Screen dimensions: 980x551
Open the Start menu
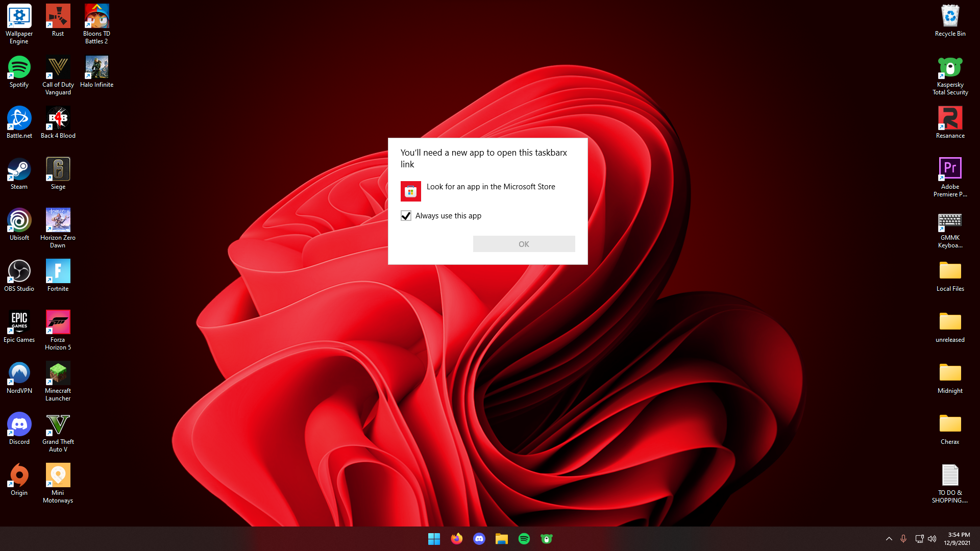(x=434, y=538)
